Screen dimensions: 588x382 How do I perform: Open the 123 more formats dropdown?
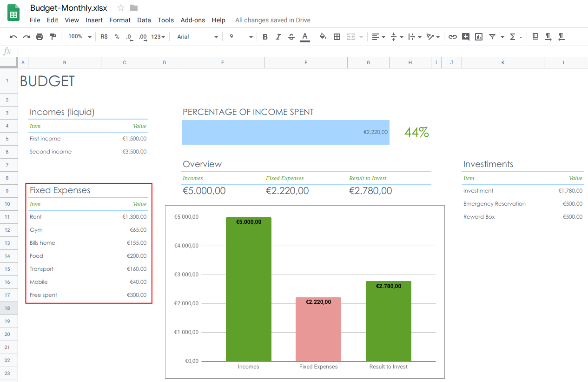pos(159,37)
